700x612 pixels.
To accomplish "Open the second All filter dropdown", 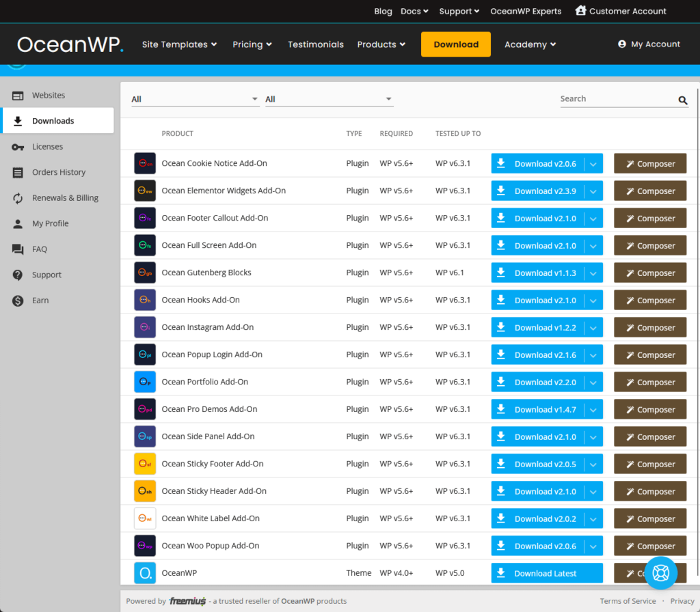I will click(329, 99).
